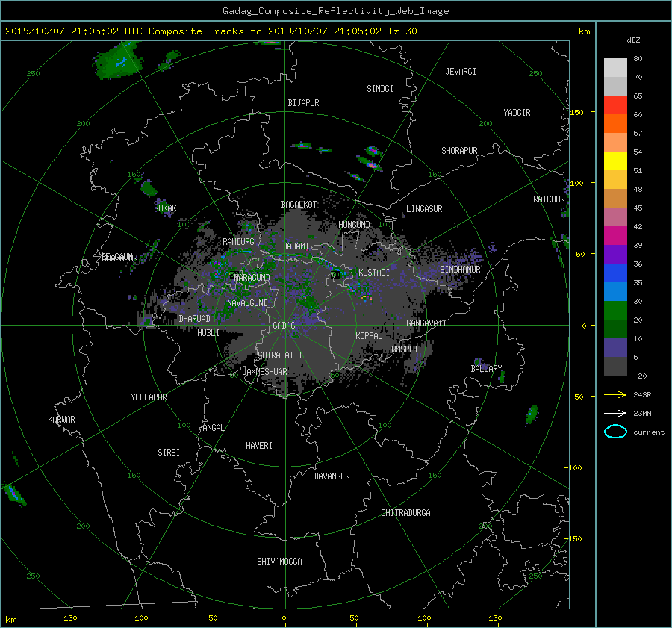Click the HAVERI city label

[259, 446]
